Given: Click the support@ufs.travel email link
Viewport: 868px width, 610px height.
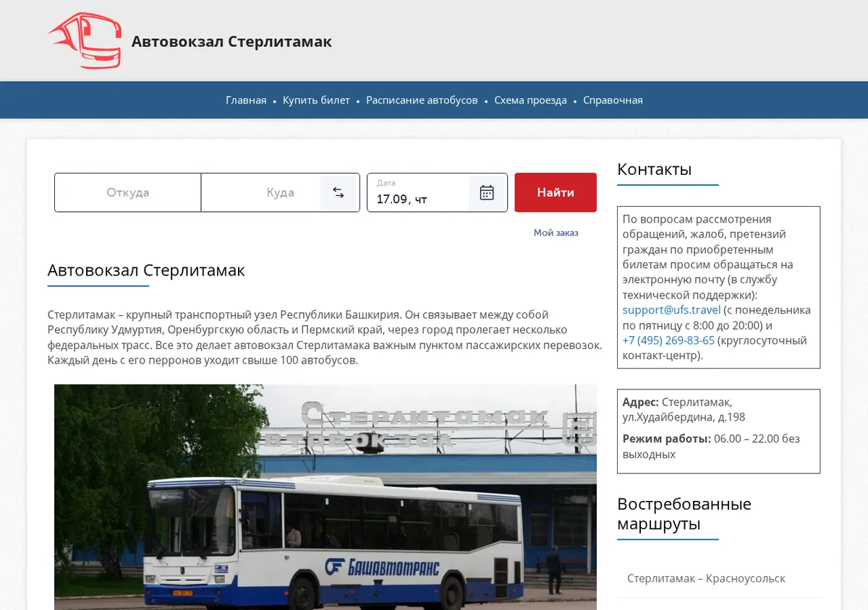Looking at the screenshot, I should [x=671, y=310].
